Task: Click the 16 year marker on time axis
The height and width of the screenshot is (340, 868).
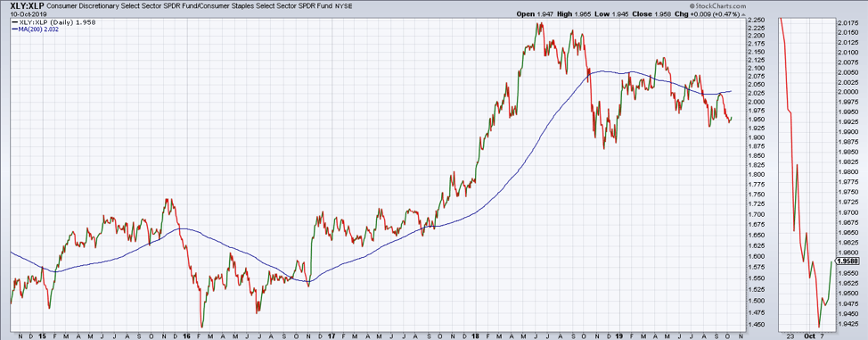Action: 186,336
